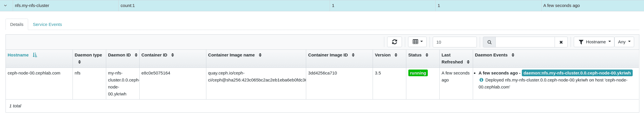Screen dimensions: 644x119
Task: Click the magnifier search icon
Action: [489, 42]
